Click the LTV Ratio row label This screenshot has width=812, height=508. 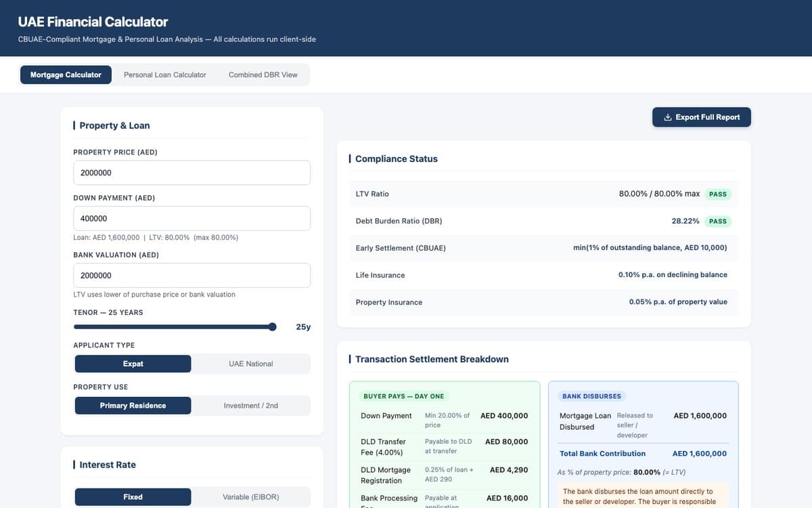(x=372, y=194)
